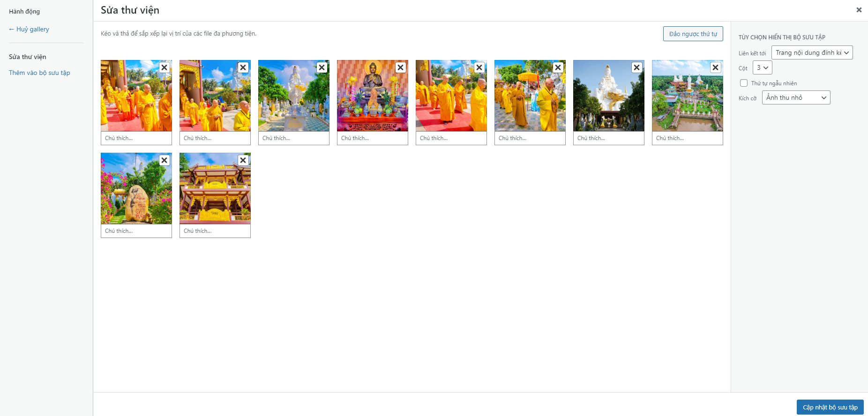Click Sửa thư viện in the sidebar
Viewport: 868px width, 416px height.
pos(28,57)
